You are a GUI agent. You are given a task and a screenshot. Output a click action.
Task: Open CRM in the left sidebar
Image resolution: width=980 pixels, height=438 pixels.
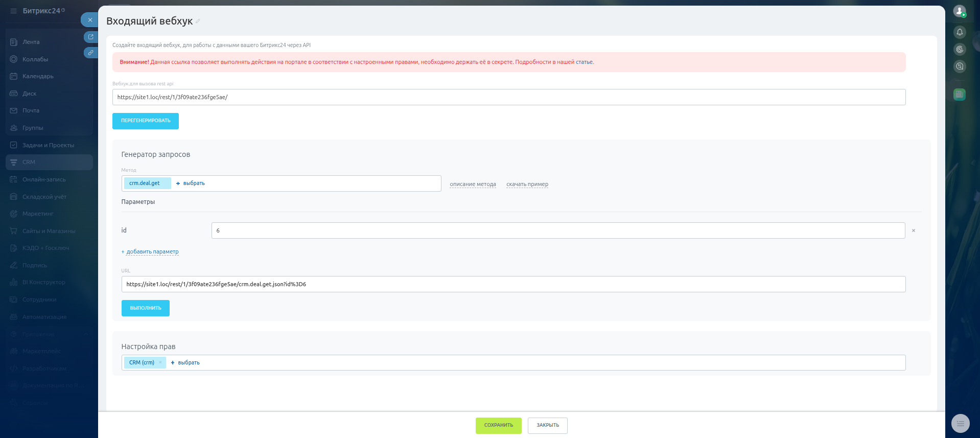(29, 162)
